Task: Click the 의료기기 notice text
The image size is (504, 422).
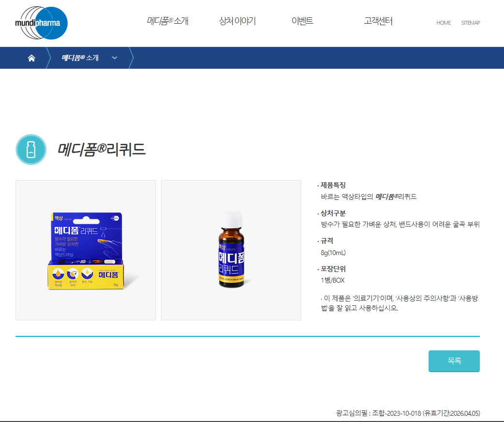Action: point(399,303)
